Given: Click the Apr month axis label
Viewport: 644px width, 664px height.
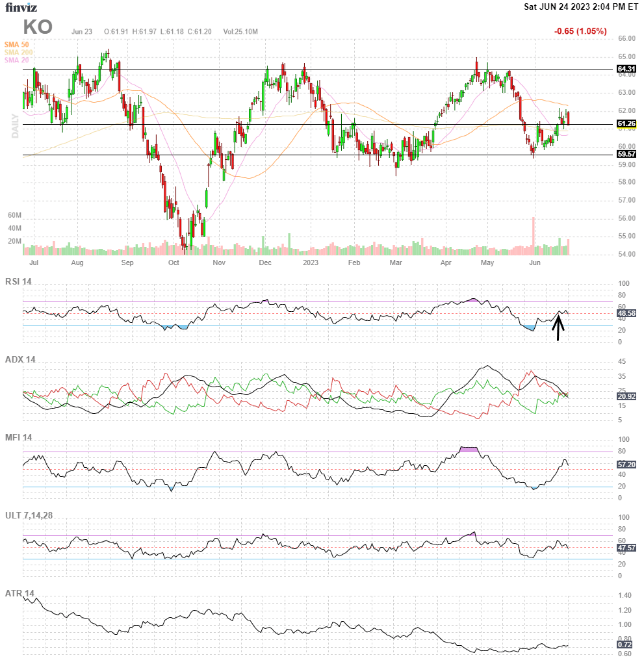Looking at the screenshot, I should [446, 262].
